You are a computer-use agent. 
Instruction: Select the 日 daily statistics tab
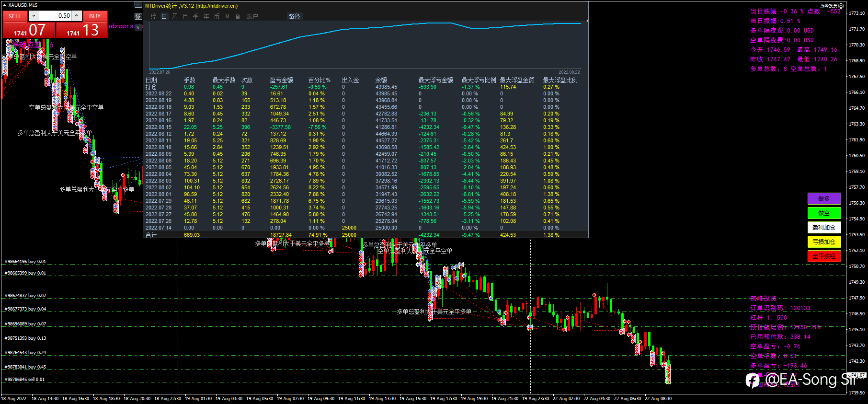pyautogui.click(x=164, y=16)
